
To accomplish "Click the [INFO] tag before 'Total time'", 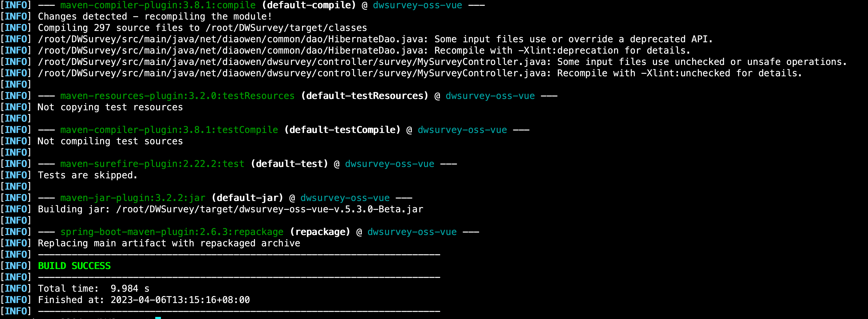I will pos(16,288).
